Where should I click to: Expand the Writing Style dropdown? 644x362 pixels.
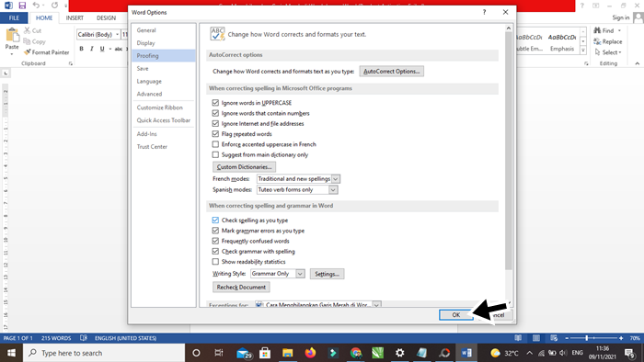coord(300,274)
